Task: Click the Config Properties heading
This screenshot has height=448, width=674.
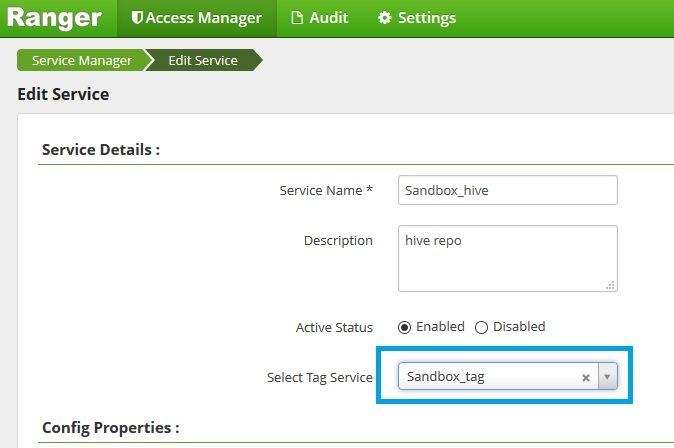Action: click(111, 428)
